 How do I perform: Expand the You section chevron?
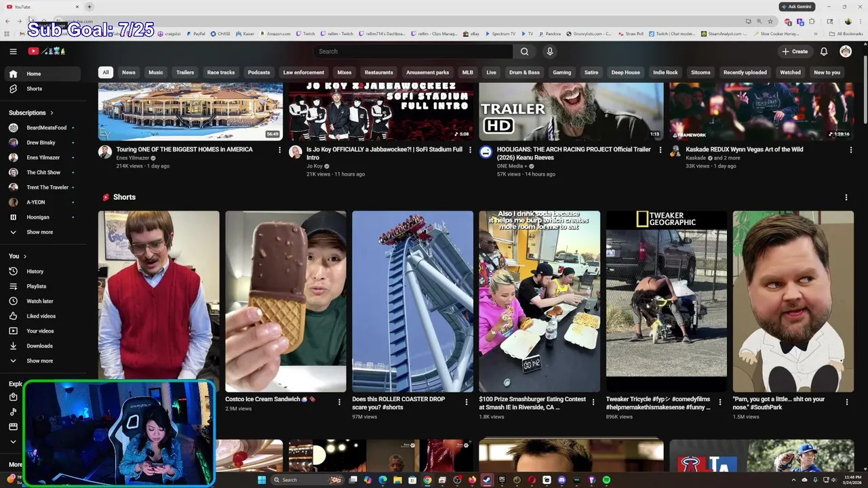(25, 256)
